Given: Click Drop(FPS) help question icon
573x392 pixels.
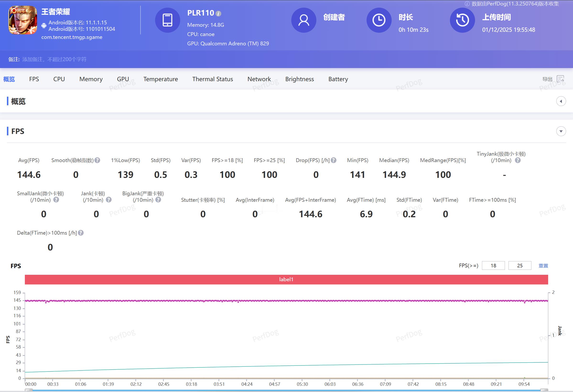Looking at the screenshot, I should click(x=334, y=160).
